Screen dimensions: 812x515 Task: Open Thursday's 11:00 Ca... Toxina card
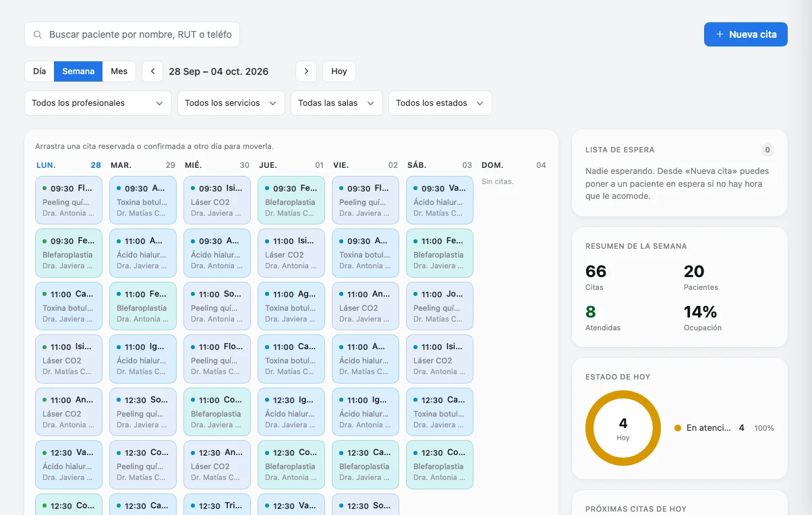(291, 359)
